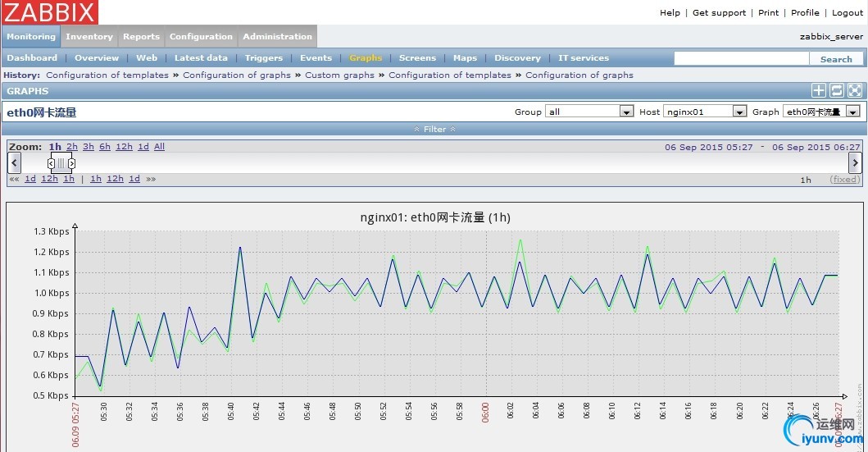Go to Web submenu

coord(147,57)
